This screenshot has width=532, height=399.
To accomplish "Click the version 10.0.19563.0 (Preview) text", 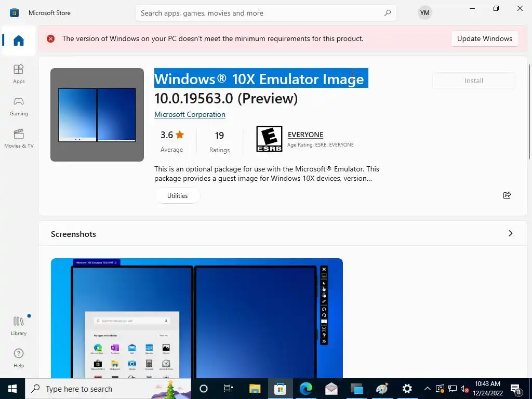I will pyautogui.click(x=226, y=98).
